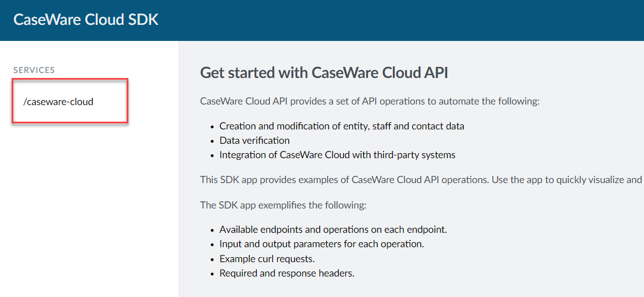Viewport: 644px width, 297px height.
Task: Click the 'This SDK app provides examples' paragraph
Action: pos(422,180)
